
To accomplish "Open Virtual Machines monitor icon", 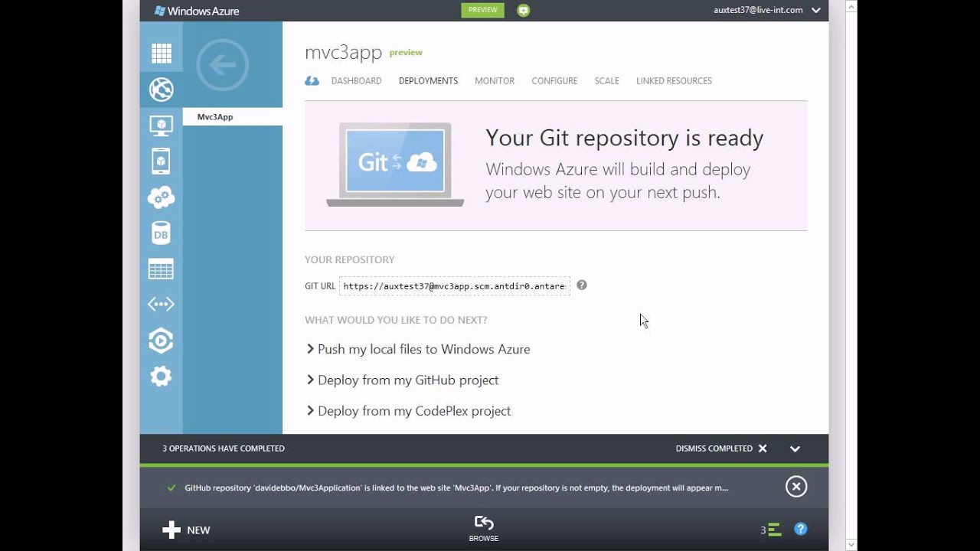I will click(161, 126).
